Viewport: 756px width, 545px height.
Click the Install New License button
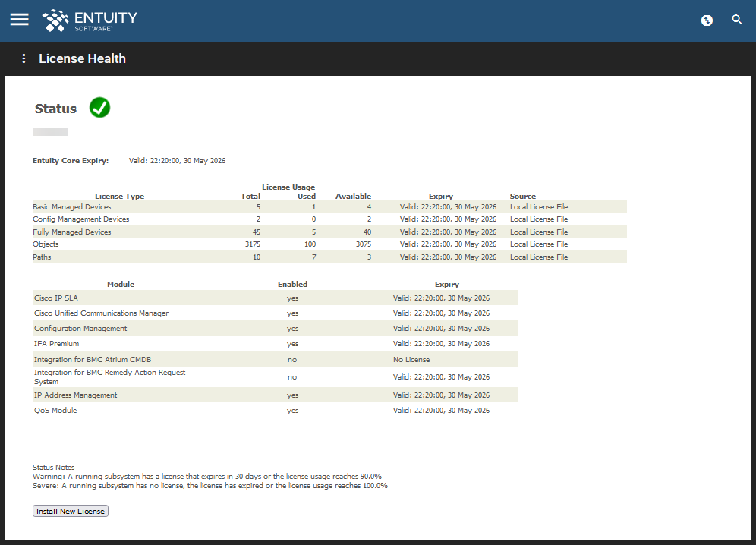[71, 512]
